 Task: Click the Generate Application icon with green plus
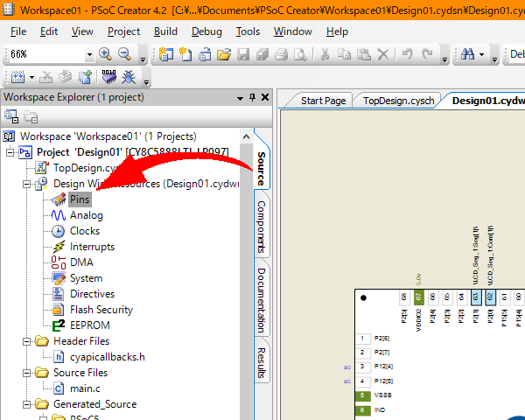(85, 77)
